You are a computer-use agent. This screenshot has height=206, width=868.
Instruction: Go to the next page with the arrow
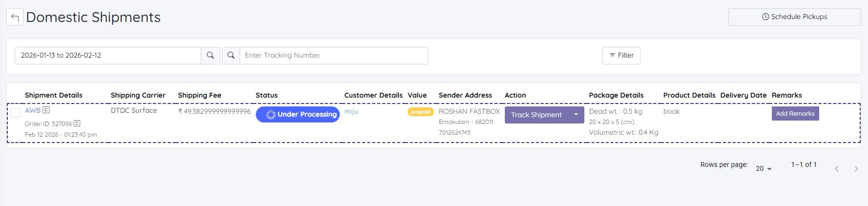[856, 169]
